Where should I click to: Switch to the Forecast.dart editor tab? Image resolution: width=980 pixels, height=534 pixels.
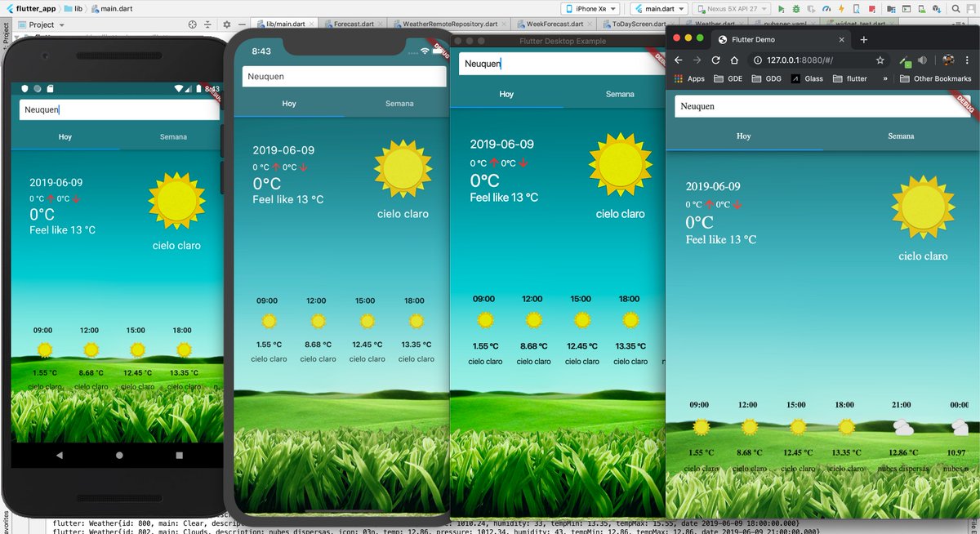click(352, 24)
